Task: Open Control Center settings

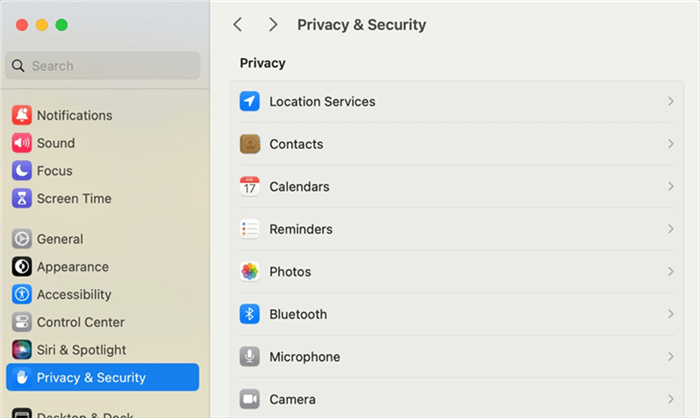Action: 80,322
